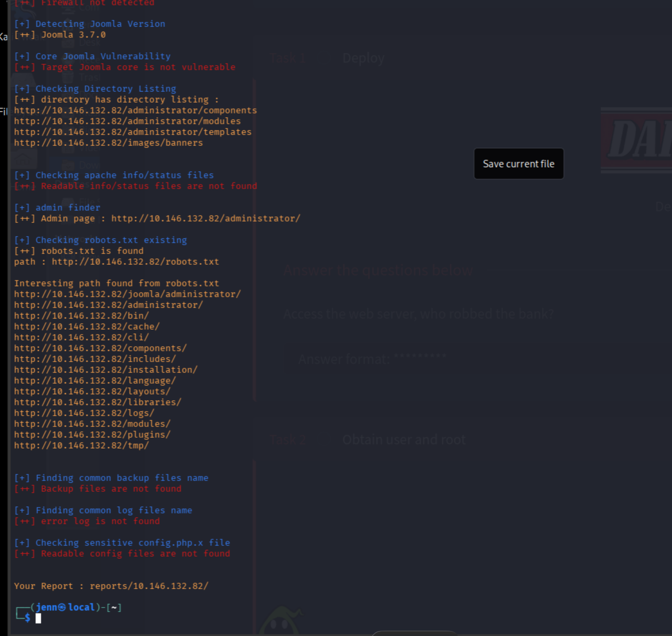The width and height of the screenshot is (672, 636).
Task: Open the /libraries/ URL
Action: tap(98, 402)
